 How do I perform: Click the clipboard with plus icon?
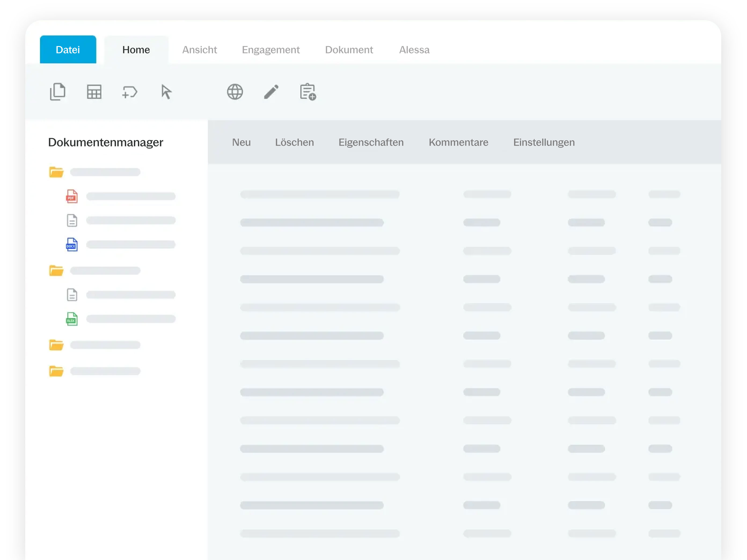coord(308,92)
